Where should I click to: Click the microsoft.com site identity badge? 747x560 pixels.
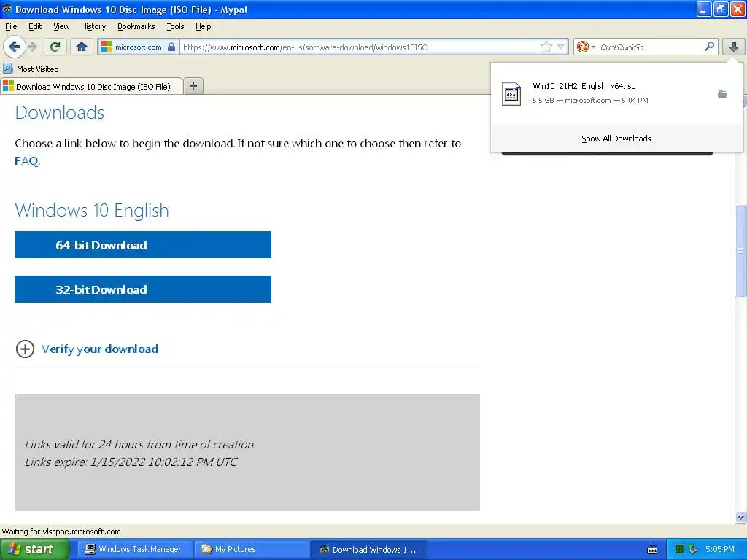click(x=139, y=47)
